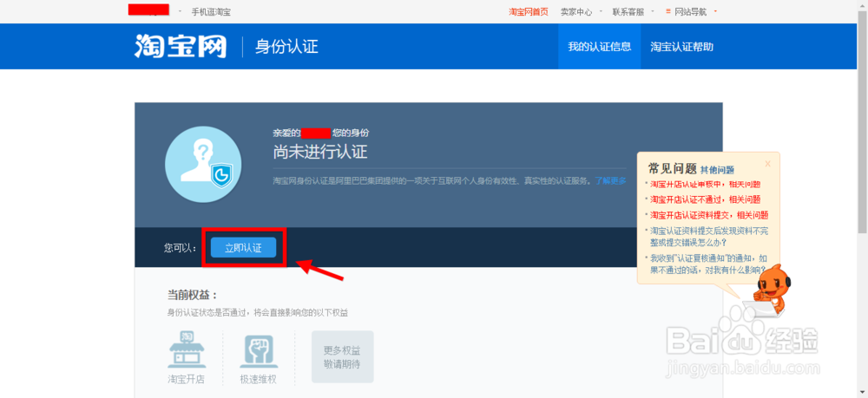Open 淘宝开店认证资料提交，相关问题
The height and width of the screenshot is (398, 868).
click(709, 214)
